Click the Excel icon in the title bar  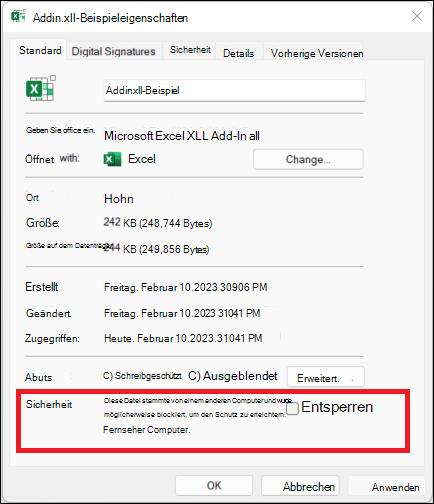click(x=18, y=16)
